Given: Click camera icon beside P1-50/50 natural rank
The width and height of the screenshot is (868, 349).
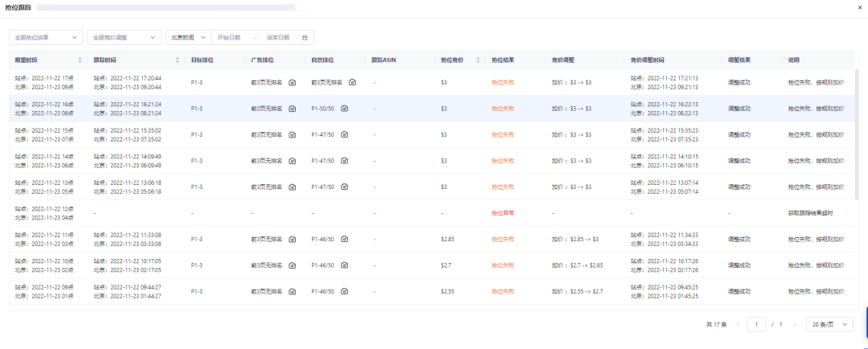Looking at the screenshot, I should (345, 108).
